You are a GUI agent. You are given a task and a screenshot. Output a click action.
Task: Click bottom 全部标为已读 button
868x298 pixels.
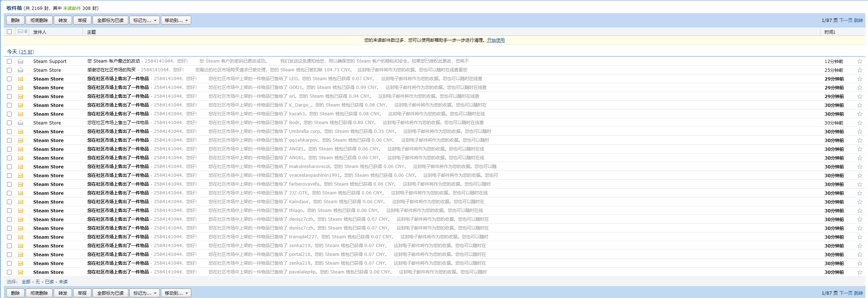(110, 293)
